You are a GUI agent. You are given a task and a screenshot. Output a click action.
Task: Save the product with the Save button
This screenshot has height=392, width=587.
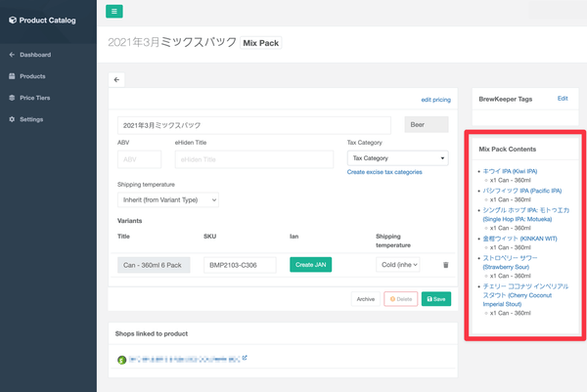click(x=436, y=299)
